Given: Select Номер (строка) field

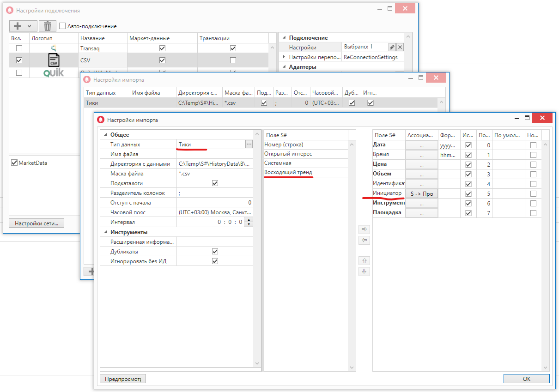Looking at the screenshot, I should (305, 145).
